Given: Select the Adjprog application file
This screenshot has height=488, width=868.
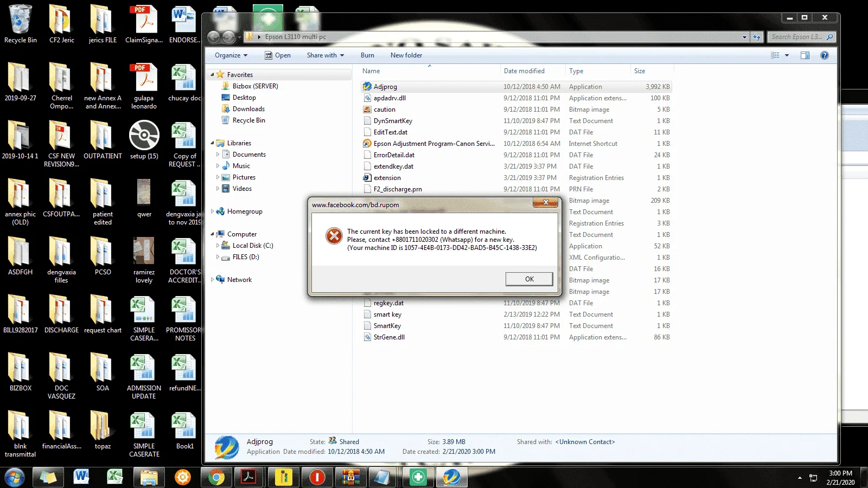Looking at the screenshot, I should pos(517,87).
